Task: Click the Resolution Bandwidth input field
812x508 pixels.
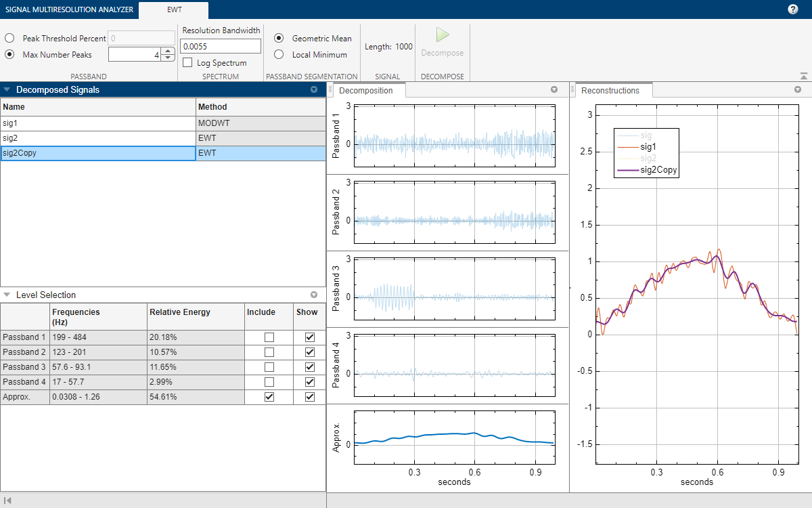Action: [x=221, y=46]
